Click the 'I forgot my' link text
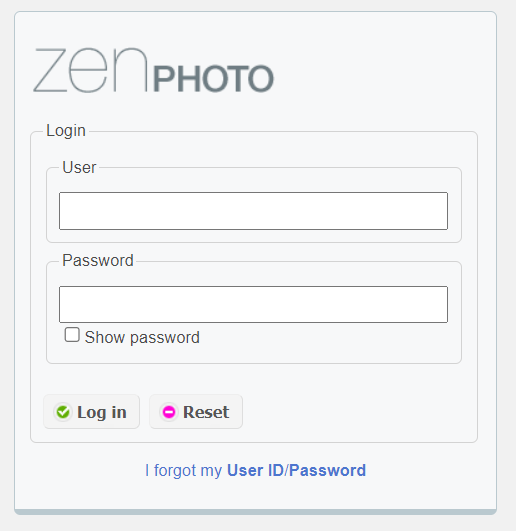 [184, 471]
